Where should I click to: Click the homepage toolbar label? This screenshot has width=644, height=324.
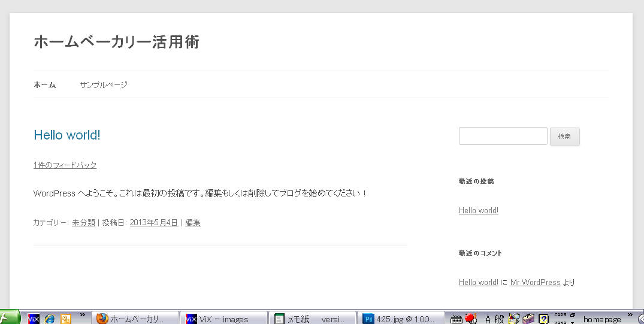[602, 319]
